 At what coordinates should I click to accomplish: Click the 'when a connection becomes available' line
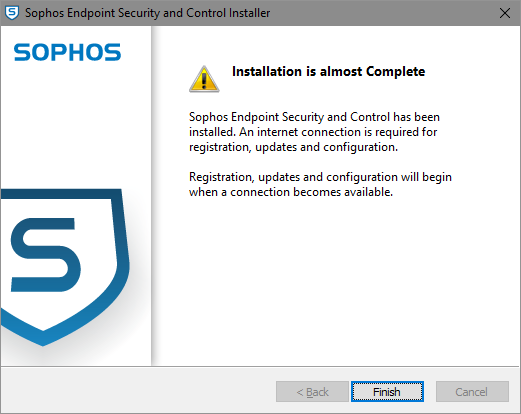point(291,192)
